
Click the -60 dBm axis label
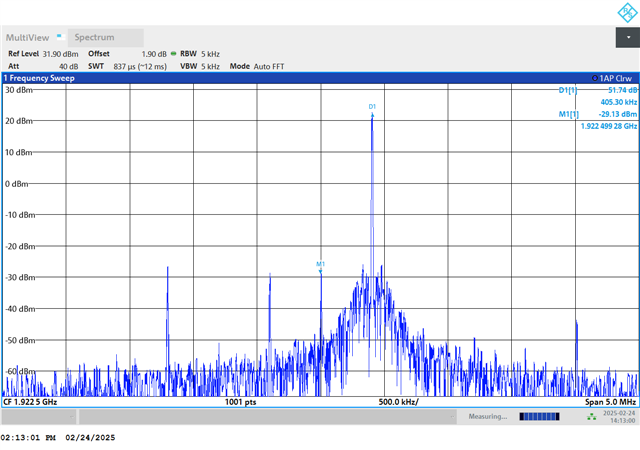click(x=20, y=372)
